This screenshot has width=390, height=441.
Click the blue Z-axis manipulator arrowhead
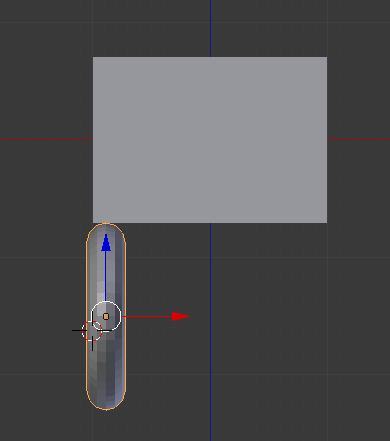point(106,242)
